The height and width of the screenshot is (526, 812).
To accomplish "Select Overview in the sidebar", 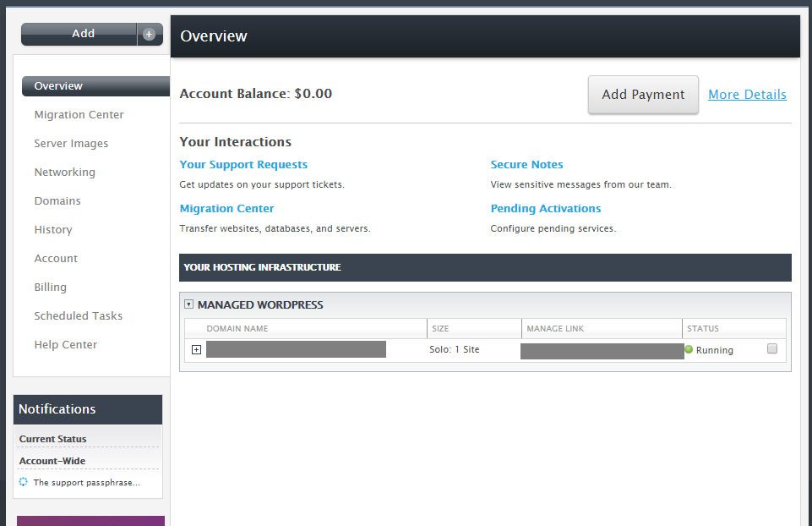I will pos(58,86).
